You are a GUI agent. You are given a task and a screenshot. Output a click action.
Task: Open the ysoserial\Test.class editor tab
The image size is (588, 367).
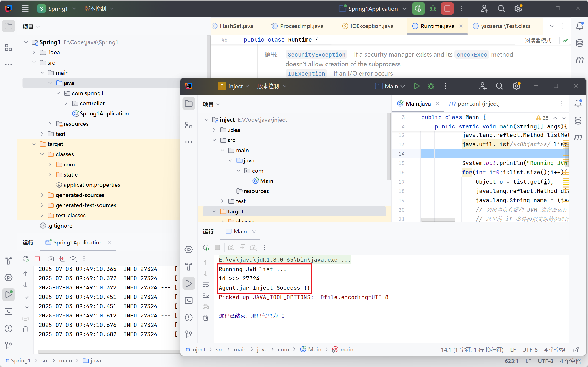click(x=502, y=26)
